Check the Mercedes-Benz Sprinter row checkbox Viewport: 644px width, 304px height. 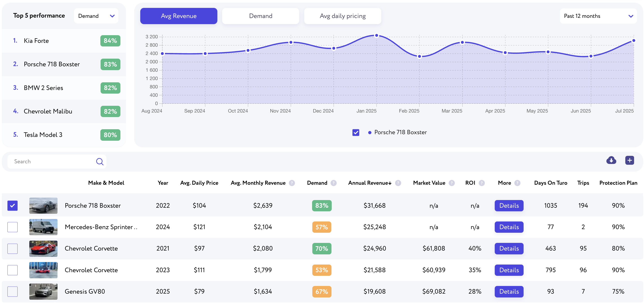tap(12, 227)
